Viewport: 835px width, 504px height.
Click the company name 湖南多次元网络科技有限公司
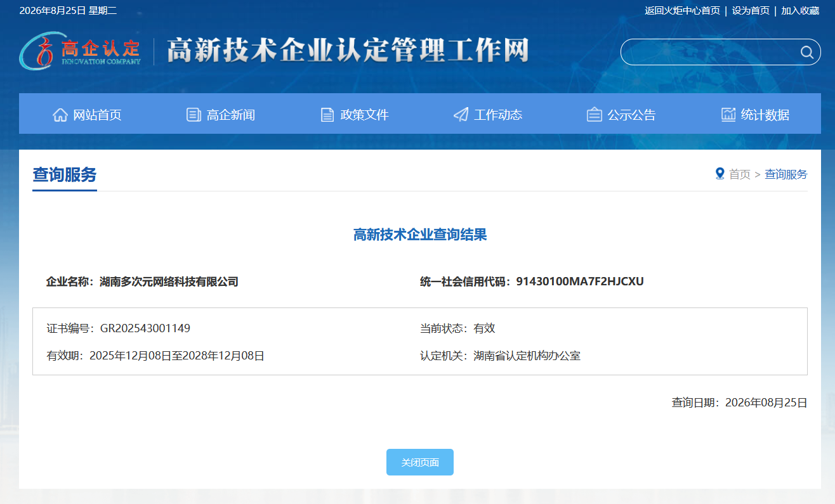tap(169, 281)
